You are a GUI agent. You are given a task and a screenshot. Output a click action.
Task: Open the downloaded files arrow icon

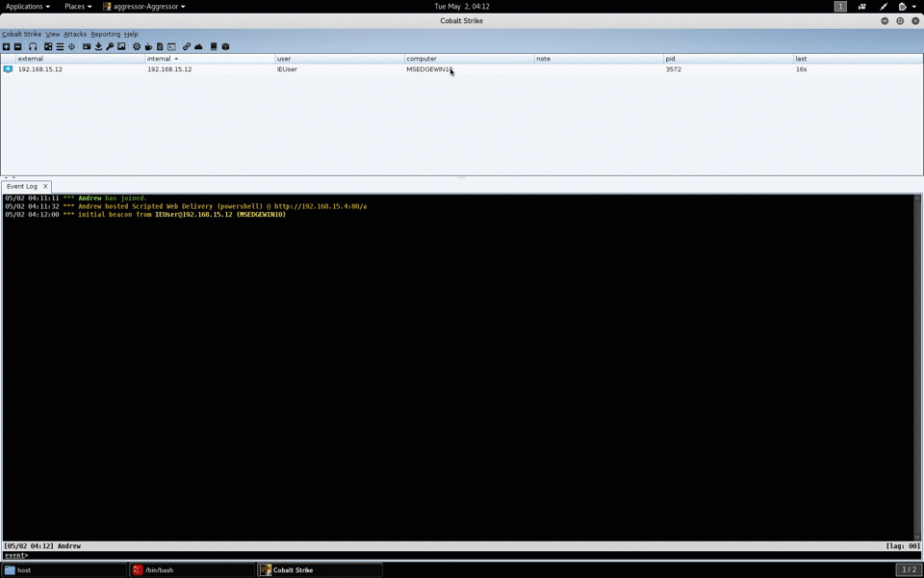[98, 46]
